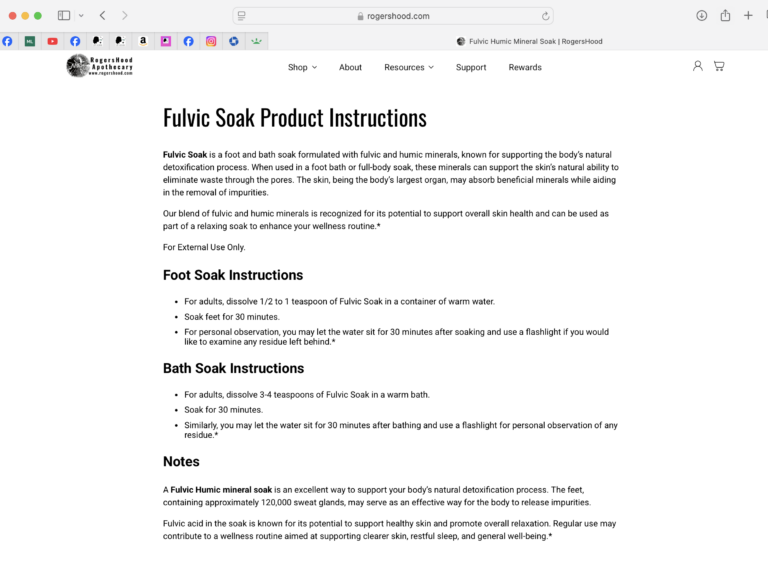The width and height of the screenshot is (768, 562).
Task: Select the Fulvic Humic Mineral Soak tab
Action: (530, 41)
